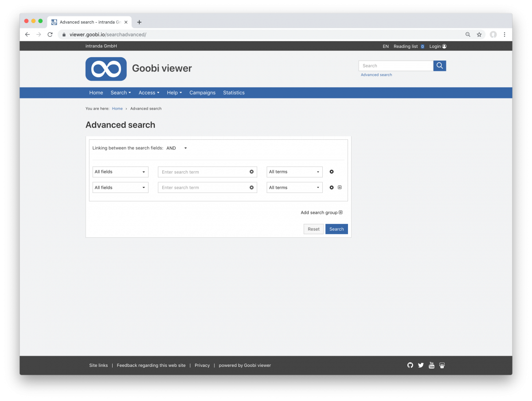Click the magnifying glass search icon
This screenshot has width=532, height=401.
pyautogui.click(x=439, y=65)
